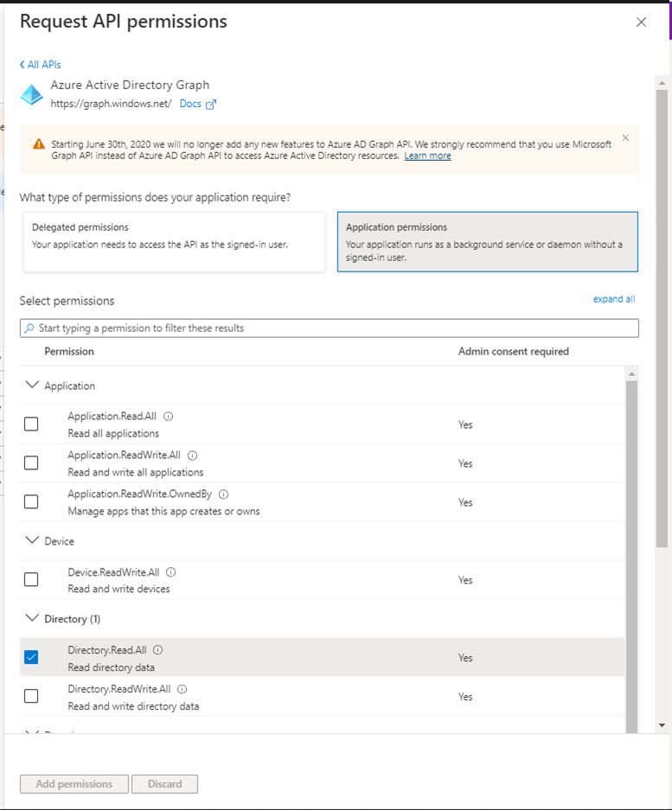Click info icon next to Application.ReadWrite.OwnedBy
The width and height of the screenshot is (672, 810).
coord(223,494)
